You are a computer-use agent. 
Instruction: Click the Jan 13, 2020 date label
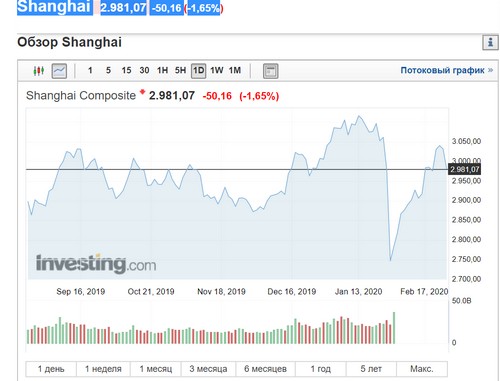pos(358,292)
